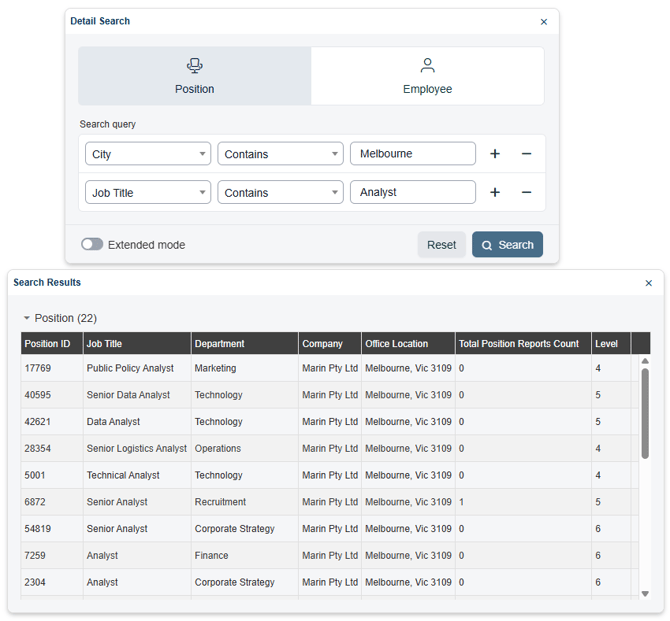This screenshot has height=621, width=670.
Task: Select Recruitment department cell
Action: [x=245, y=502]
